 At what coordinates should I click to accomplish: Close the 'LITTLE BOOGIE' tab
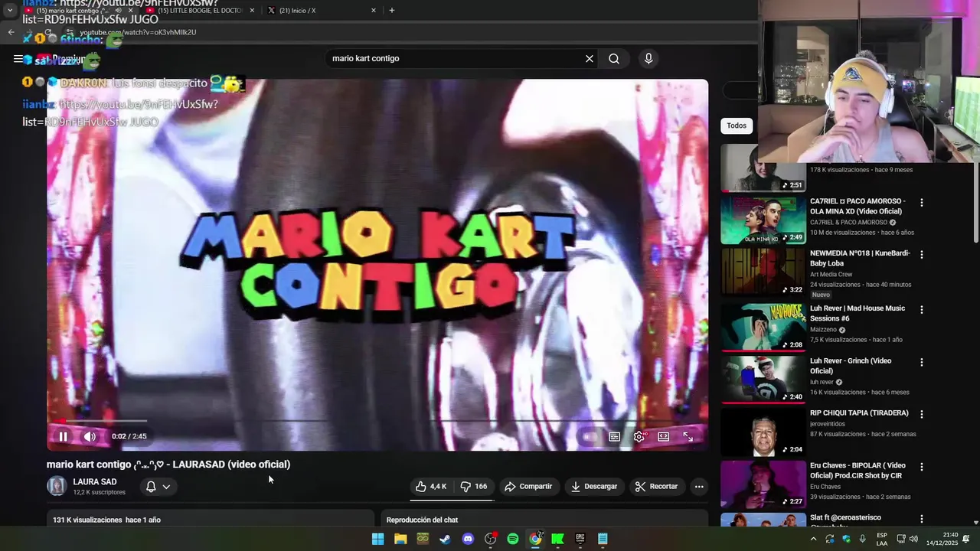point(252,11)
